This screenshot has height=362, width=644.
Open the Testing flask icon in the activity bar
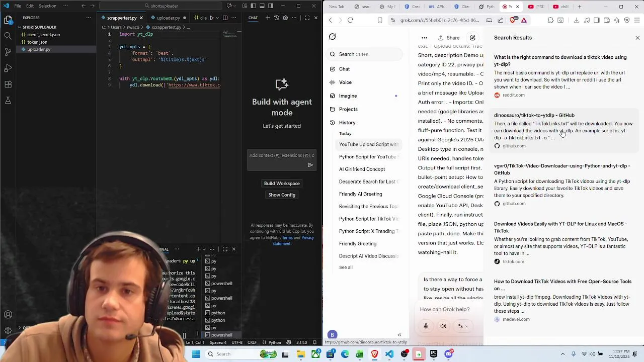pos(8,100)
